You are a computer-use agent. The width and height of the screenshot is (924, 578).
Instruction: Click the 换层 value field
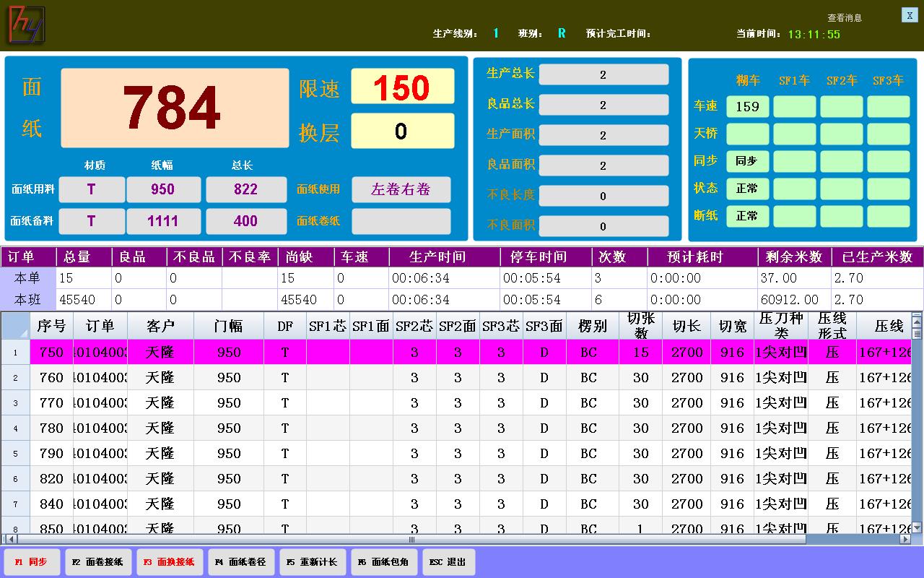[x=402, y=131]
